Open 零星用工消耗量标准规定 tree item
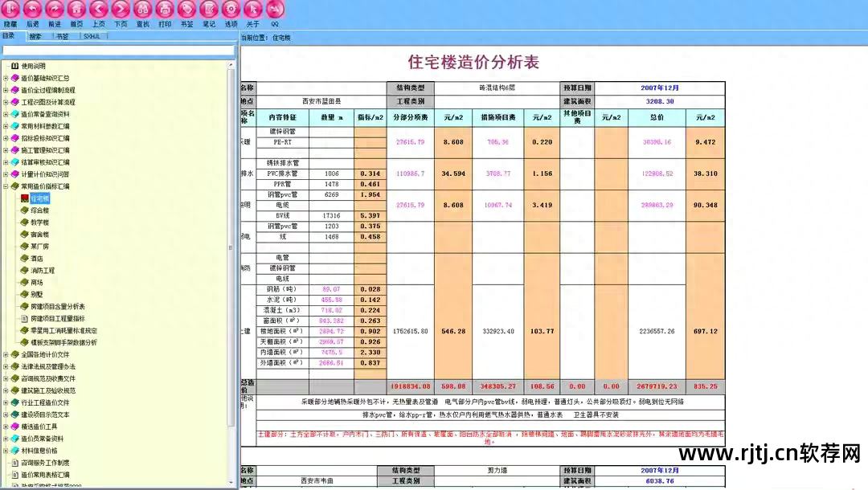The height and width of the screenshot is (490, 868). (63, 331)
